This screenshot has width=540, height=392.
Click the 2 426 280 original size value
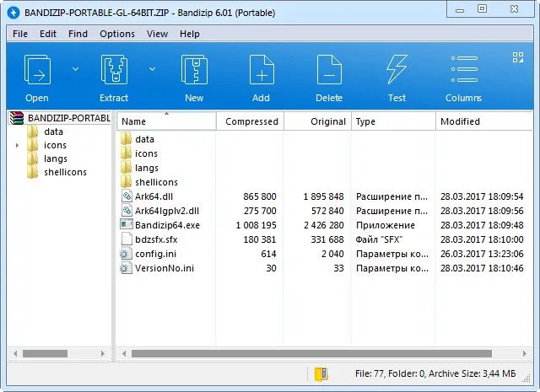pos(324,225)
